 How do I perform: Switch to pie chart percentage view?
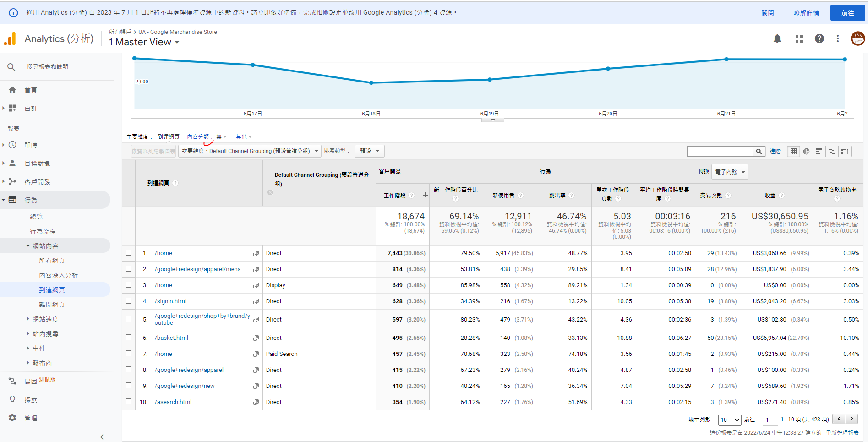(806, 151)
